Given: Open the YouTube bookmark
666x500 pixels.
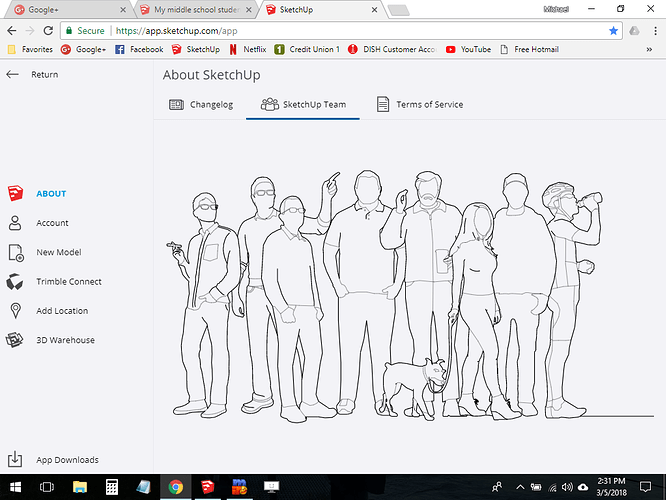Looking at the screenshot, I should [x=468, y=49].
